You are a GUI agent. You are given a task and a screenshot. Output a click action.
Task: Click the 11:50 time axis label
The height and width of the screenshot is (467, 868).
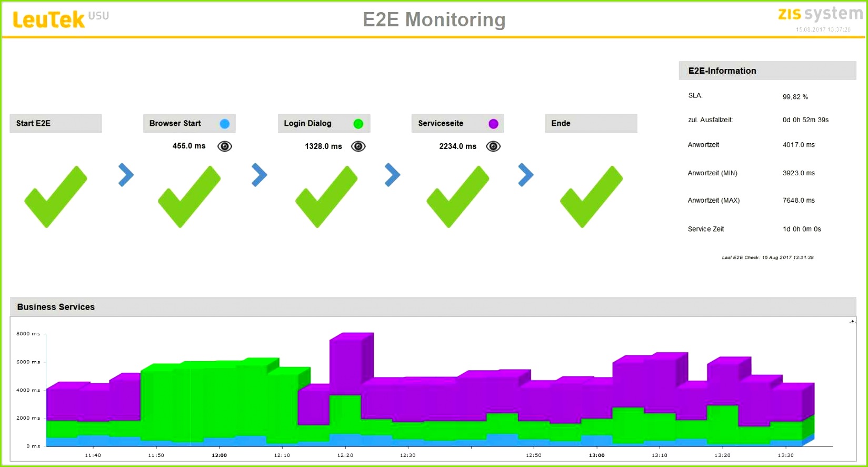pyautogui.click(x=156, y=455)
